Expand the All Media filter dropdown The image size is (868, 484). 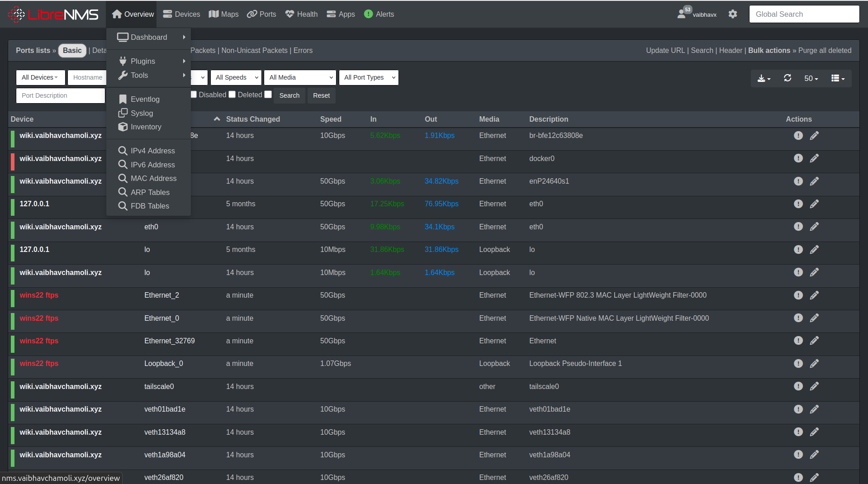coord(300,77)
